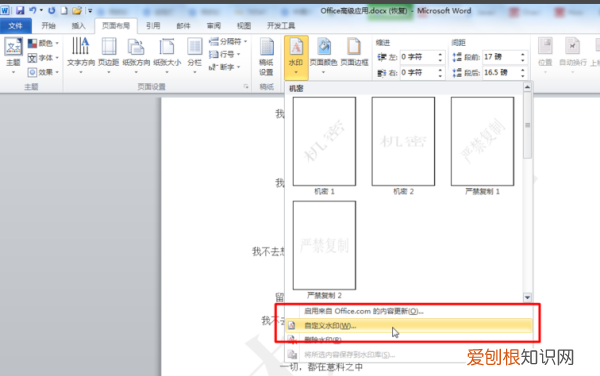Viewport: 600px width, 376px height.
Task: Click the watermark gallery scroll up arrow
Action: point(527,87)
